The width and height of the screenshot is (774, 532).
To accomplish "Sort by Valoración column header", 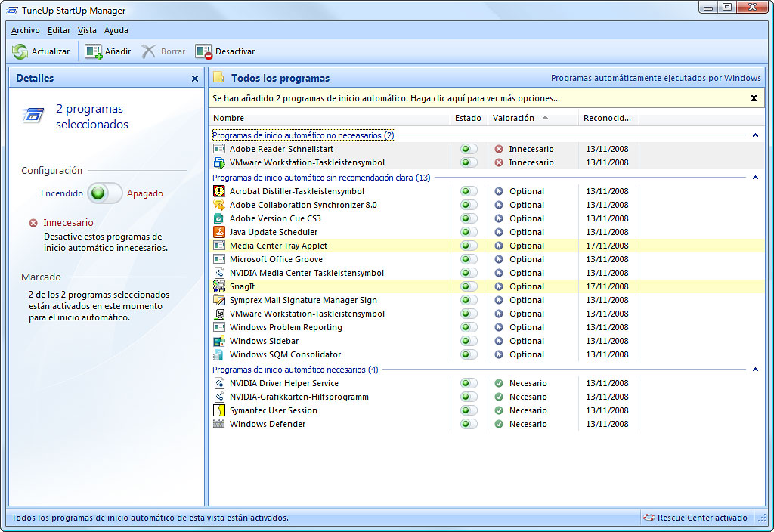I will (x=533, y=118).
